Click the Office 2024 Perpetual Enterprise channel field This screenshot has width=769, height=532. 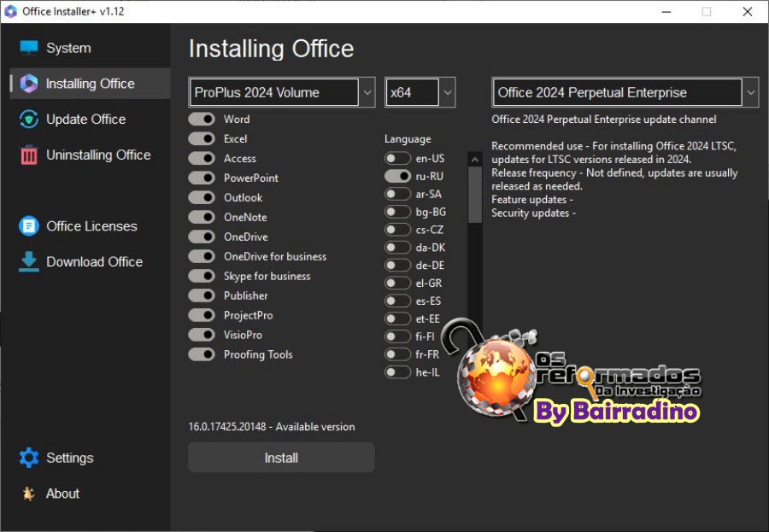coord(617,92)
